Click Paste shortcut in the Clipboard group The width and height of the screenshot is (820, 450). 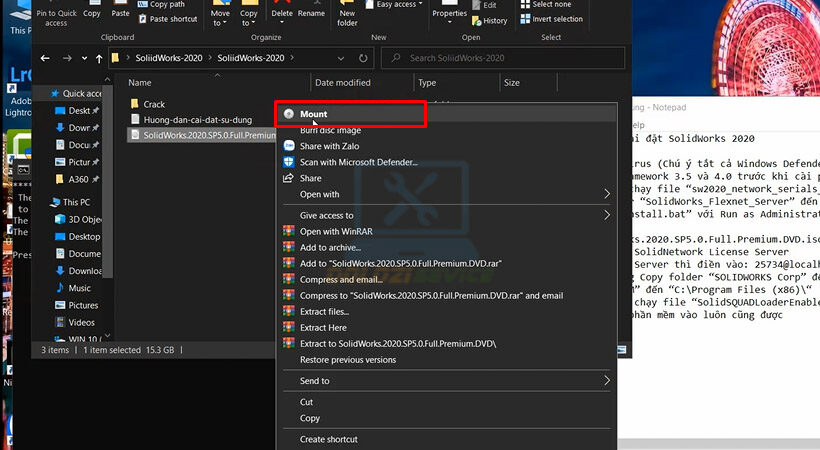173,19
